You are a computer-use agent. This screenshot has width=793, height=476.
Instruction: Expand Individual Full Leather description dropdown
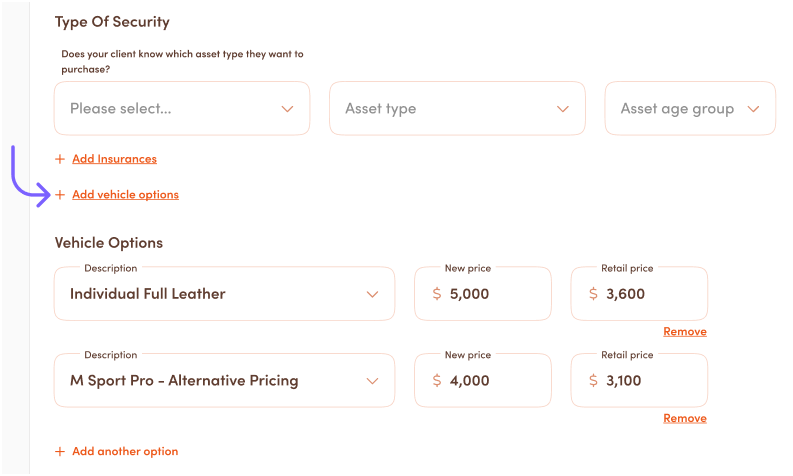click(x=224, y=294)
